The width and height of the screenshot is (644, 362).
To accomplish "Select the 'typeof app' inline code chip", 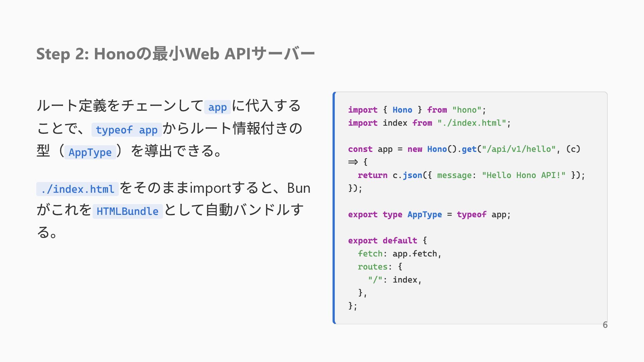I will (126, 130).
